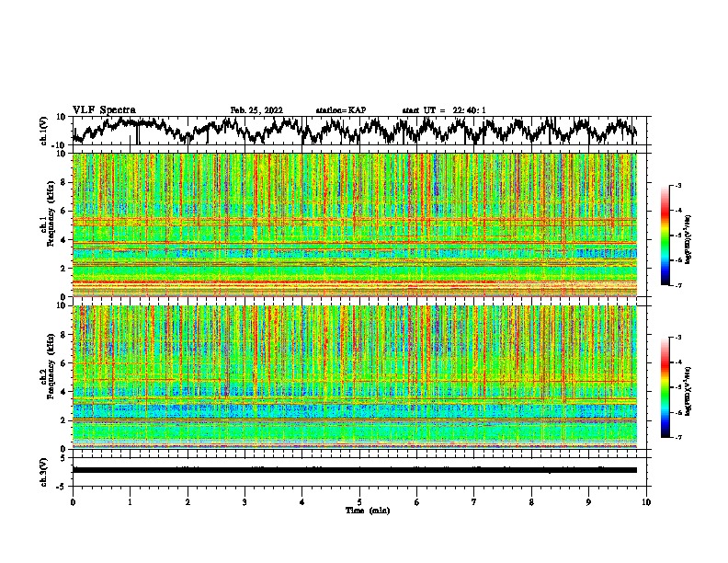Click the "2" kHz tick on ch.2 frequency axis
Screen dimensions: 728x563
click(63, 420)
